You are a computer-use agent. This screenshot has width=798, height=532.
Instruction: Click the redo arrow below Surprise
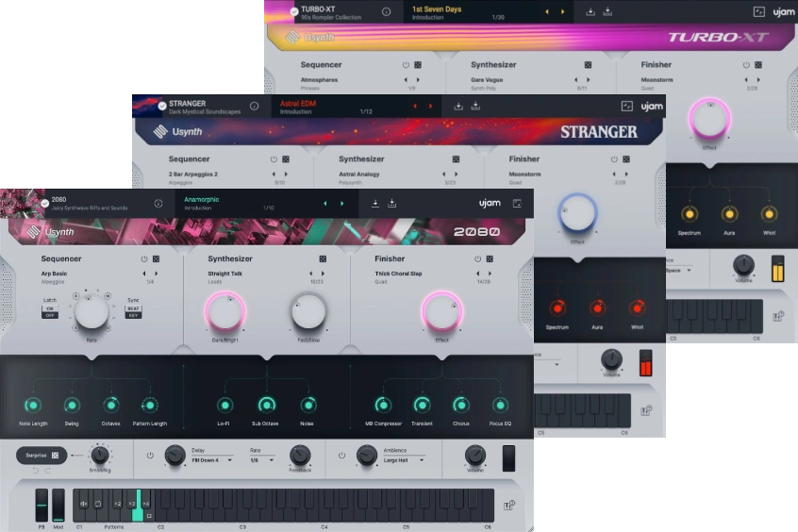pos(47,471)
